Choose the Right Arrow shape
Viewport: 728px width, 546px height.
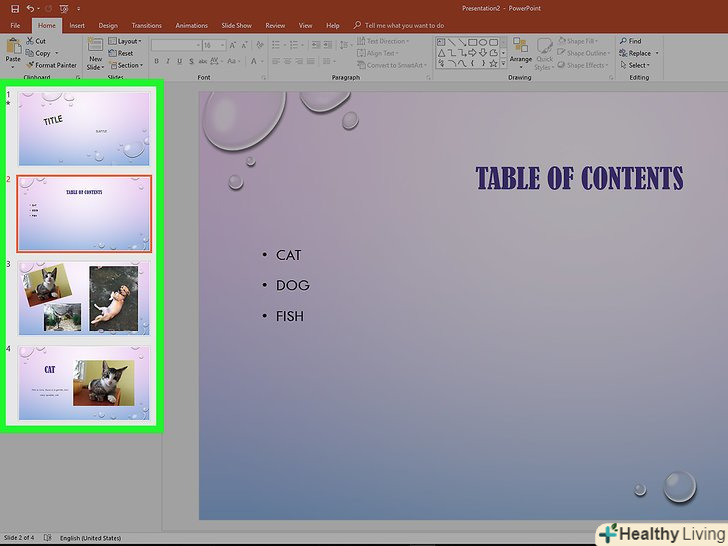pos(473,53)
